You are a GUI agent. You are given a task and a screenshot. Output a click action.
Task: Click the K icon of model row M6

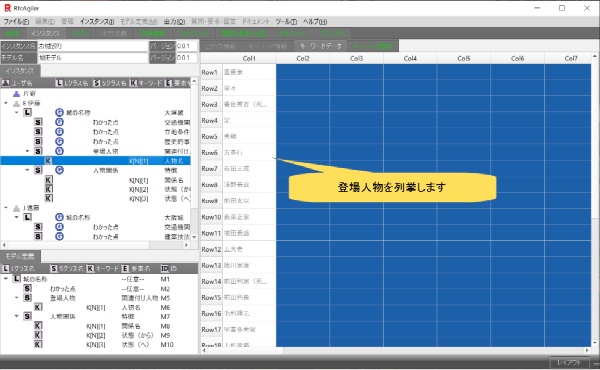pos(38,307)
